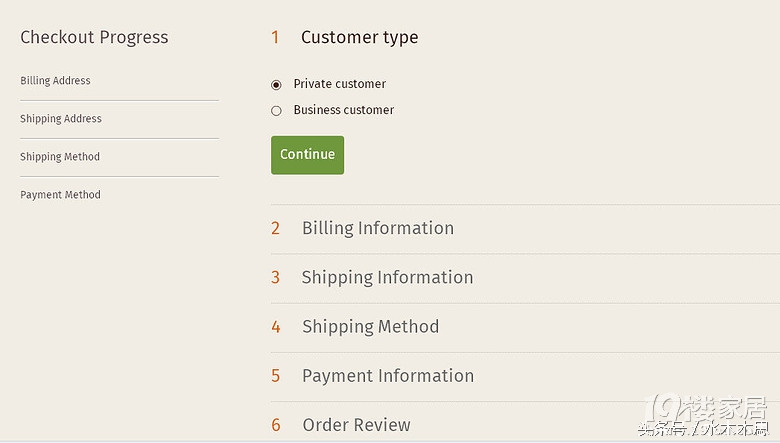Choose the Business customer radio option
Screen dimensions: 780x443
click(277, 111)
